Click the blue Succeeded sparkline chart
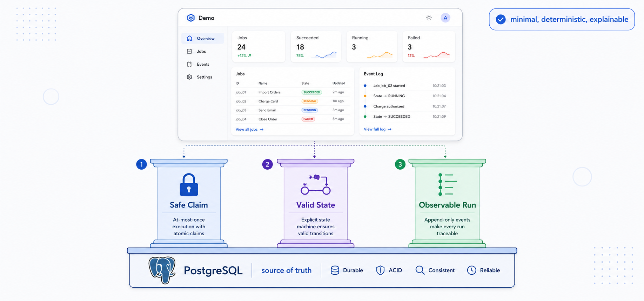Image resolution: width=644 pixels, height=301 pixels. pyautogui.click(x=326, y=55)
